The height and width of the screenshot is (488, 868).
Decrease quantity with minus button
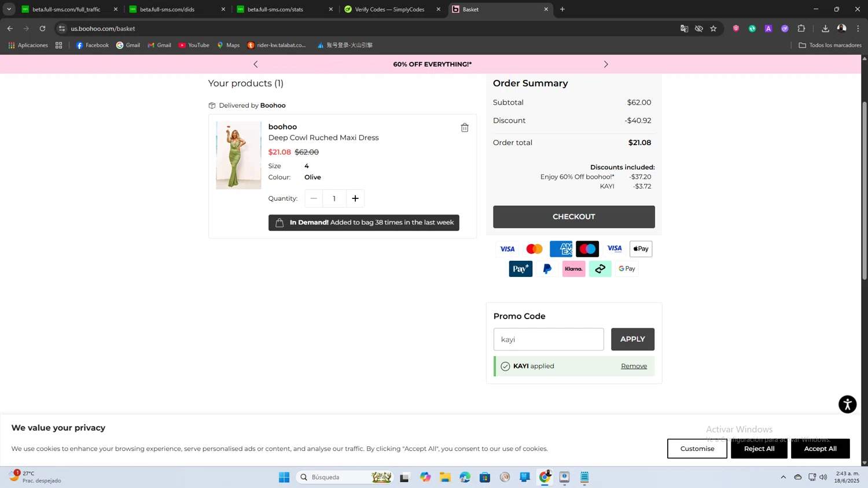click(314, 198)
